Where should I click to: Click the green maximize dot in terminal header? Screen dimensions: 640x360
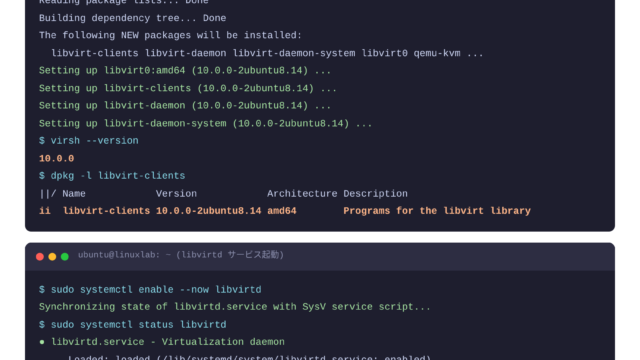[64, 256]
